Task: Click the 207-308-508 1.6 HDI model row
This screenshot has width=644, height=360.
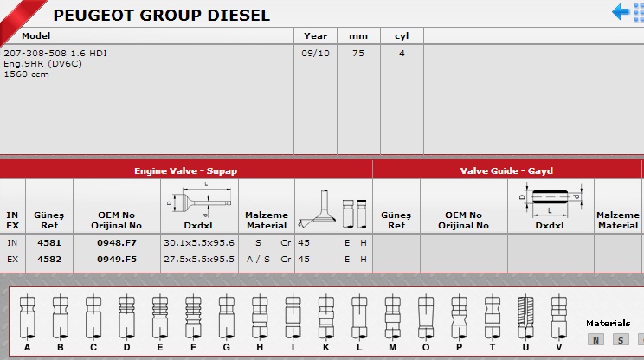Action: point(56,53)
